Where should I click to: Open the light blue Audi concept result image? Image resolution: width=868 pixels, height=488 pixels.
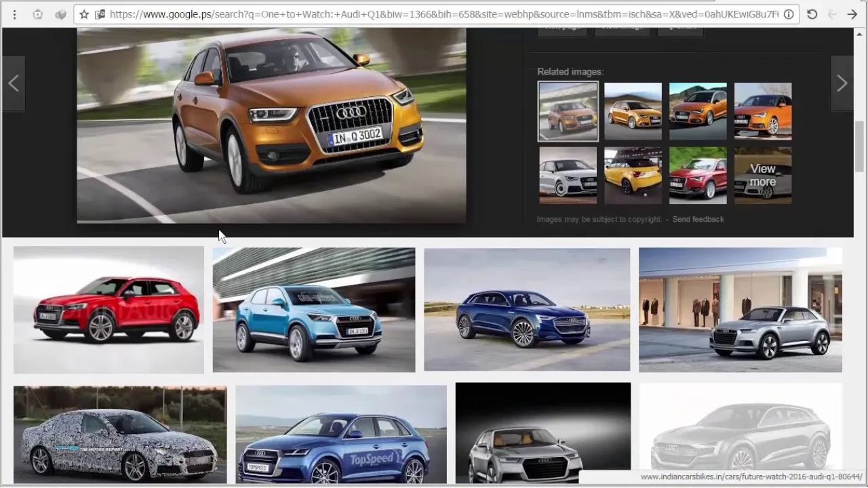314,310
